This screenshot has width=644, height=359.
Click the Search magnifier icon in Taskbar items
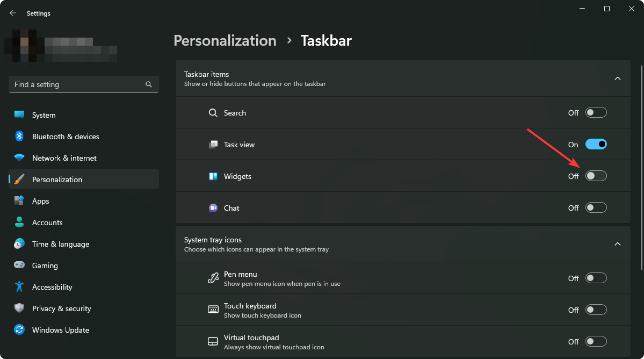tap(213, 113)
